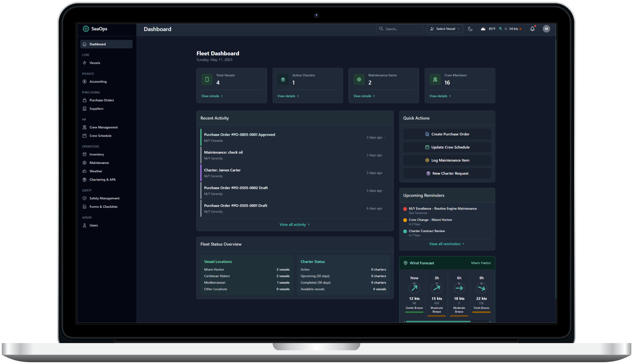Open the notifications bell

coord(532,29)
